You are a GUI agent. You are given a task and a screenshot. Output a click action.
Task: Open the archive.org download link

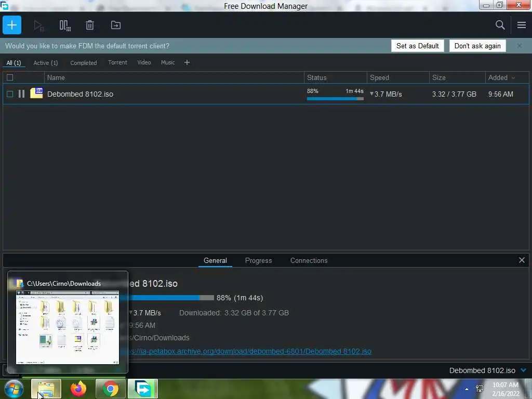click(x=250, y=352)
